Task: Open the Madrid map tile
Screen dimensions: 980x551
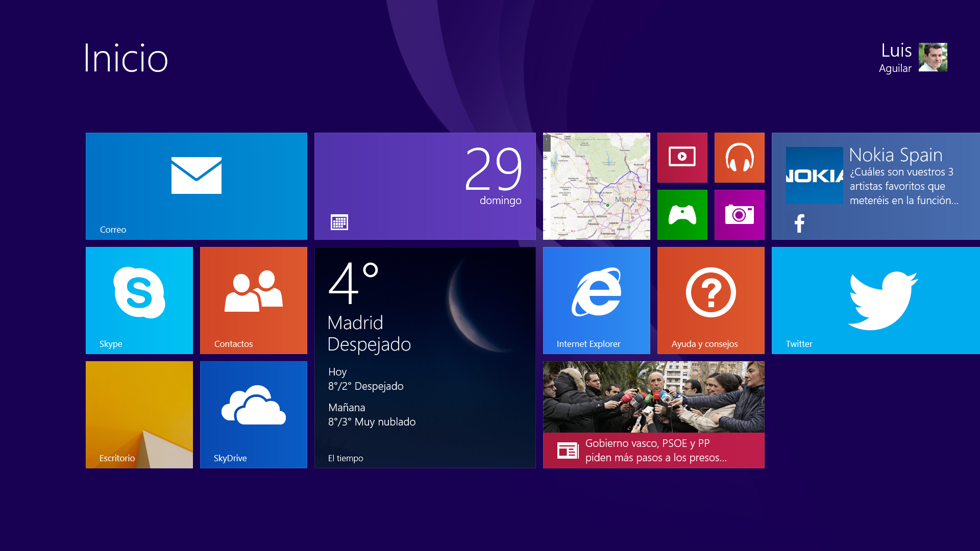Action: coord(597,186)
